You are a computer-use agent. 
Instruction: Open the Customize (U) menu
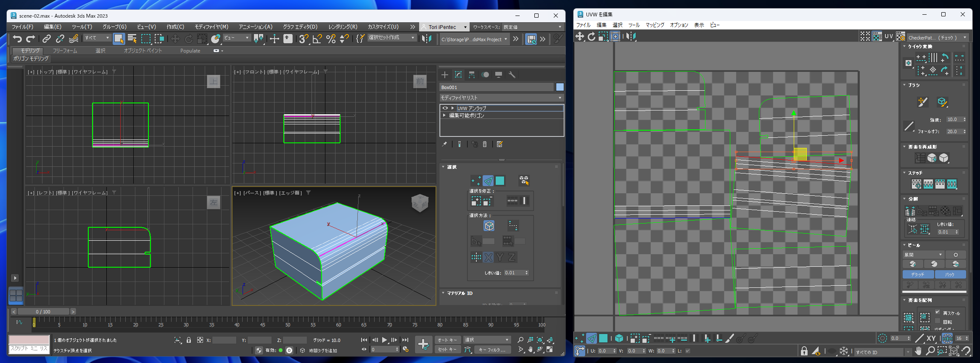click(382, 27)
